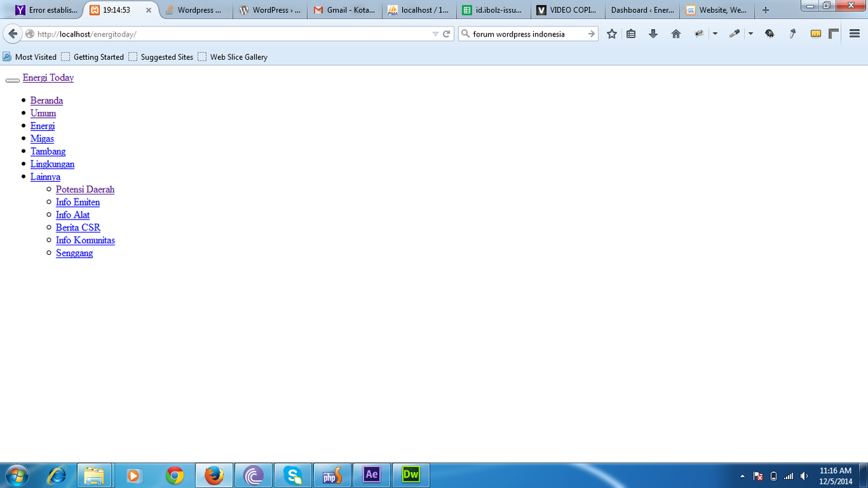Click the Firebug bug icon in toolbar
Screen dimensions: 868x488
(x=699, y=34)
